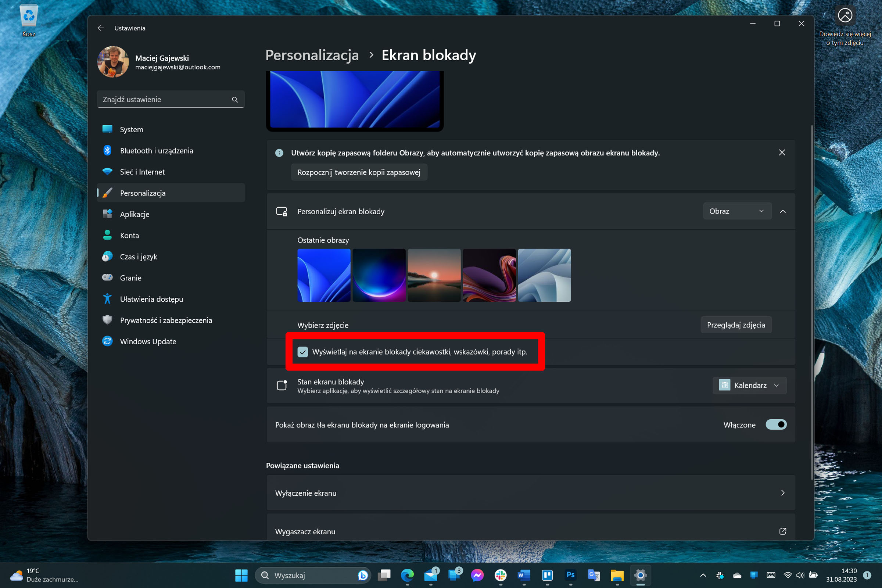
Task: Open the Maciej Gajewski account profile
Action: (159, 62)
